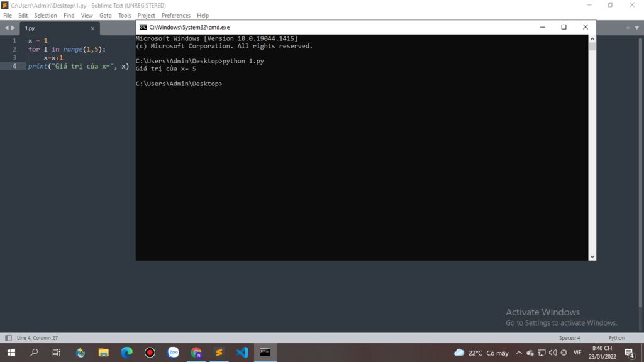Screen dimensions: 644x362
Task: Open the red record app on taskbar
Action: pyautogui.click(x=150, y=353)
